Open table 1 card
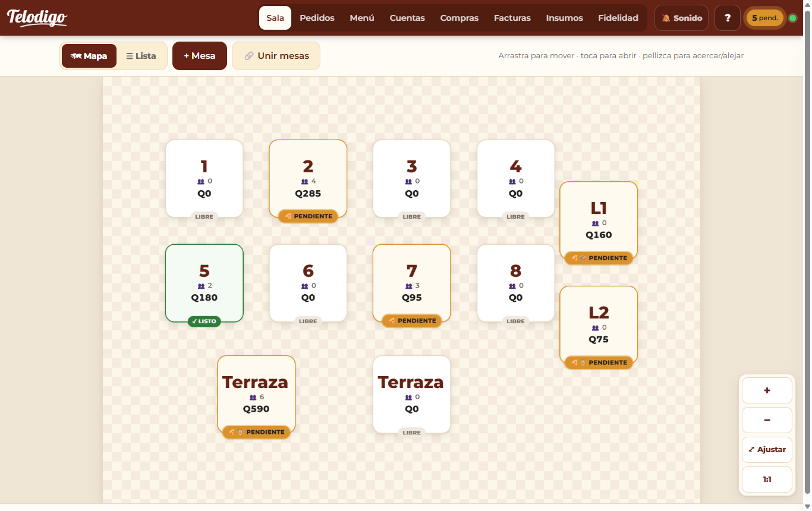Image resolution: width=812 pixels, height=511 pixels. tap(204, 178)
